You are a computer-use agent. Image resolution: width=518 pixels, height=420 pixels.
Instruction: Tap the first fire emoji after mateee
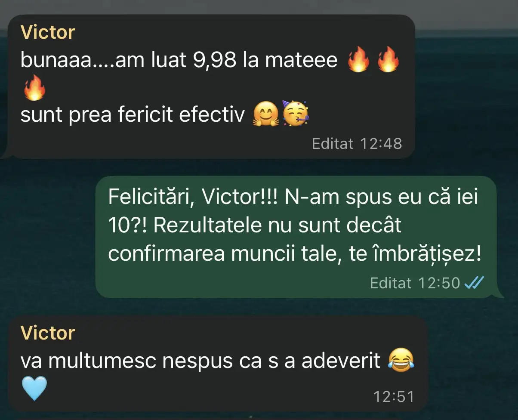pyautogui.click(x=358, y=60)
